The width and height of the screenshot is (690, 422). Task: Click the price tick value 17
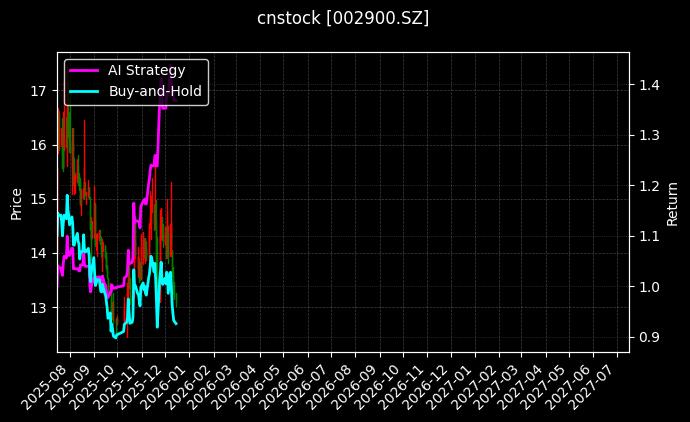38,91
